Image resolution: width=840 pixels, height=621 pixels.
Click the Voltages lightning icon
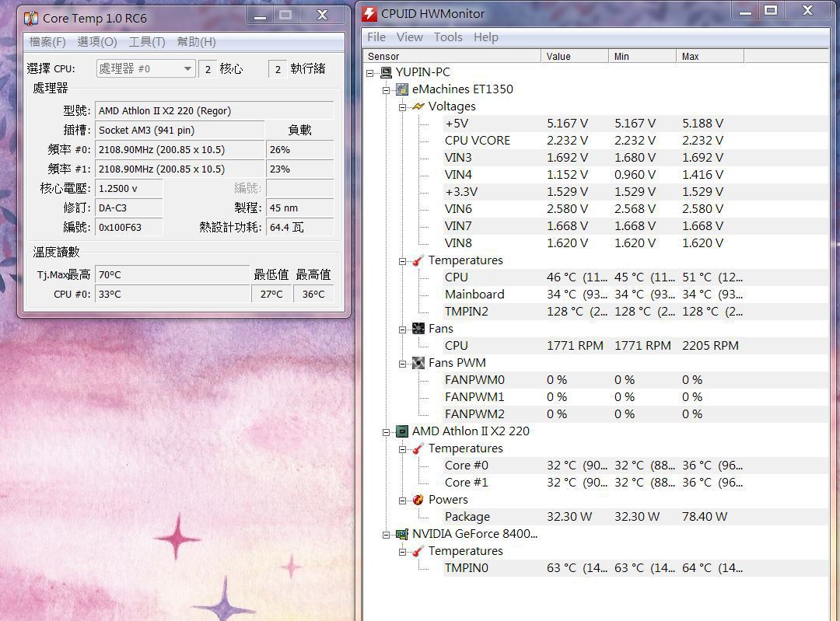click(418, 106)
